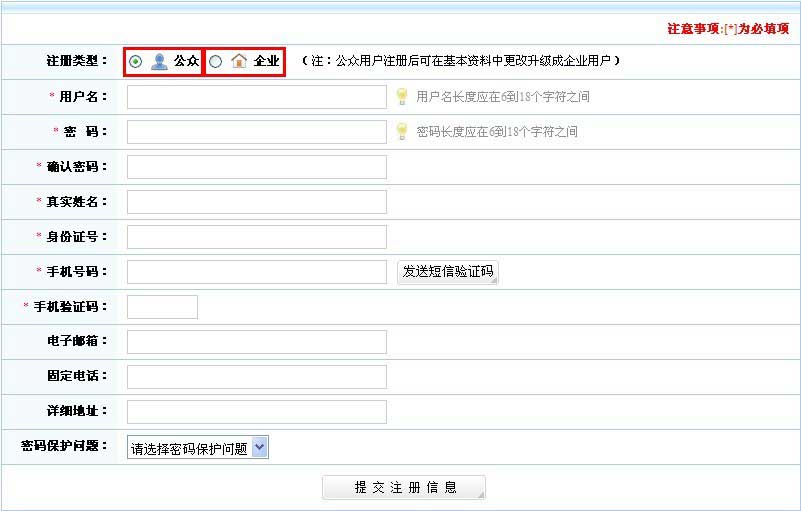Image resolution: width=801 pixels, height=511 pixels.
Task: Click the 企业 house icon
Action: coord(239,62)
